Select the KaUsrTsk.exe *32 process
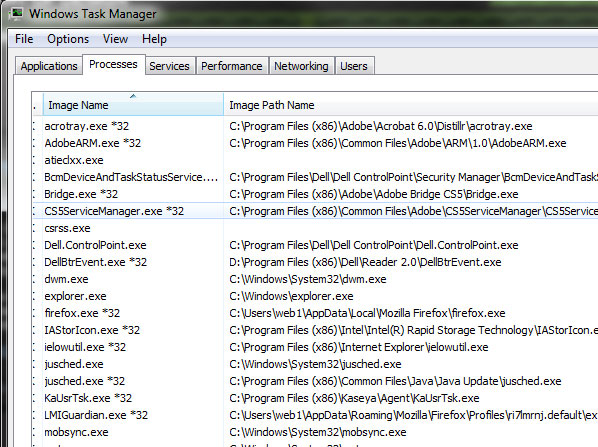Image resolution: width=598 pixels, height=447 pixels. pos(88,398)
